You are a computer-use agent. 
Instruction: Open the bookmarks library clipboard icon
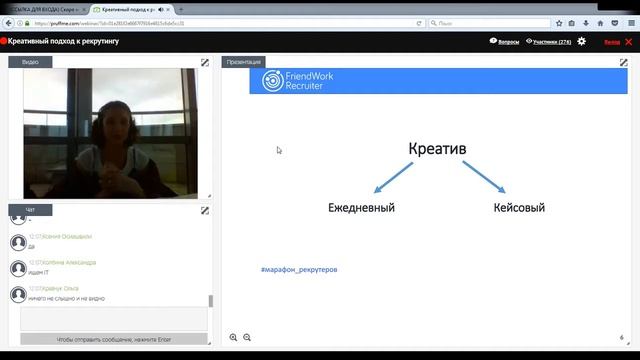[572, 23]
